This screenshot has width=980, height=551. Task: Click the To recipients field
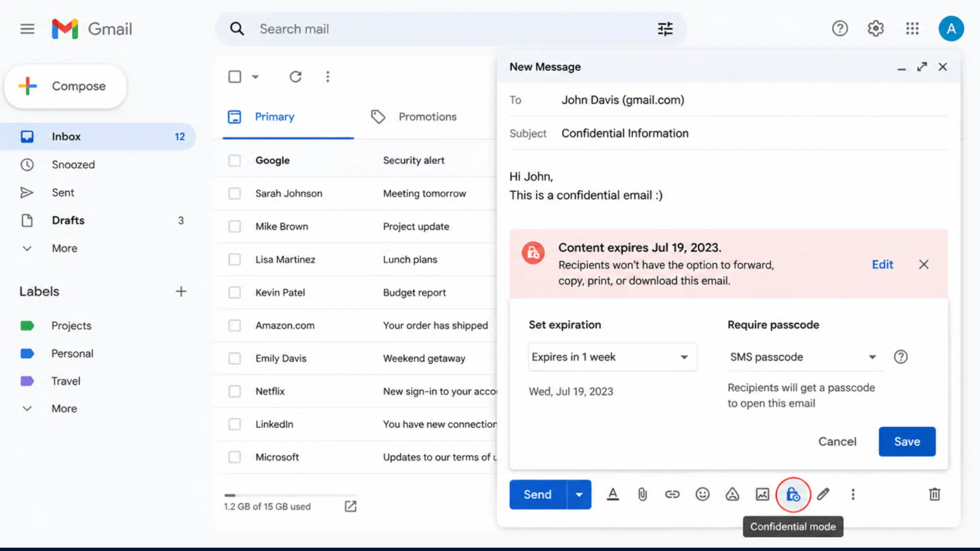click(729, 100)
